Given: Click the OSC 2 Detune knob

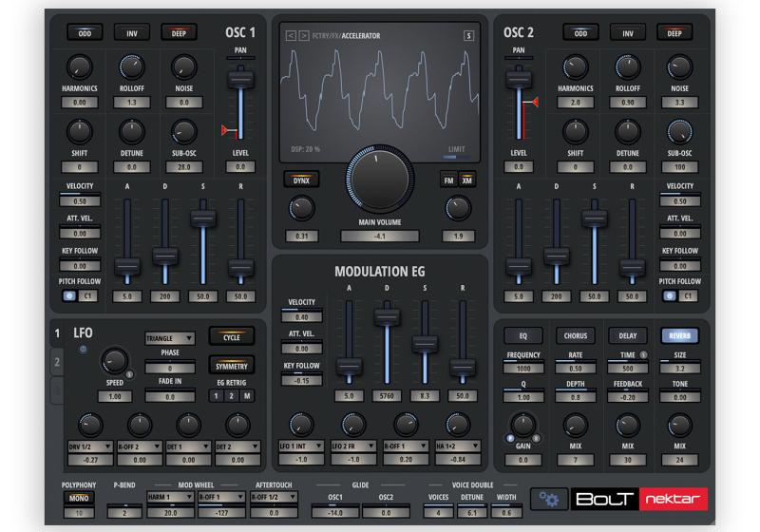Looking at the screenshot, I should [x=628, y=131].
